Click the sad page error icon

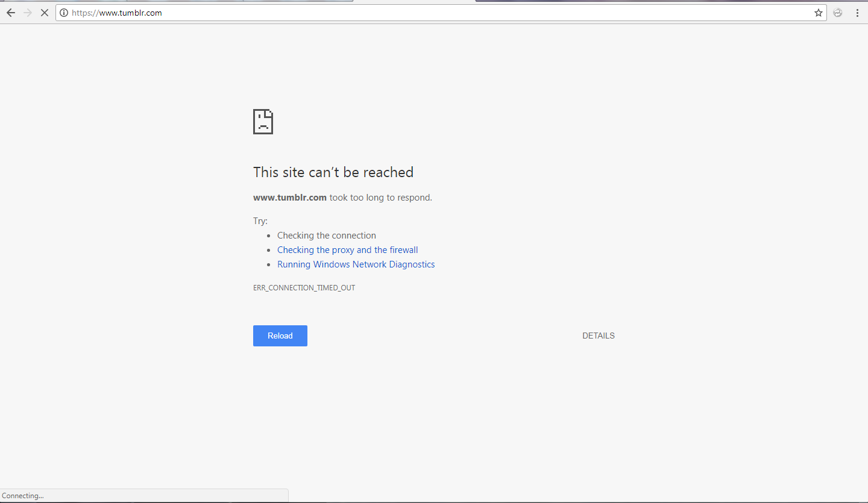point(263,122)
